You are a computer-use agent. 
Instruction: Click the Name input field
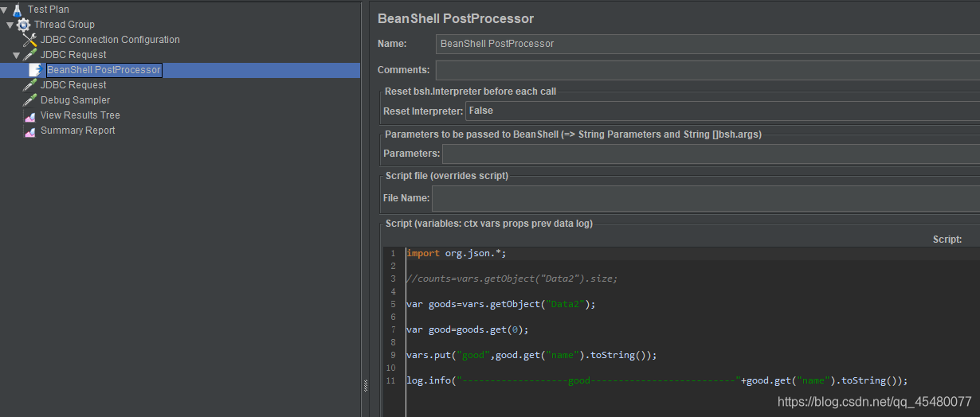708,44
